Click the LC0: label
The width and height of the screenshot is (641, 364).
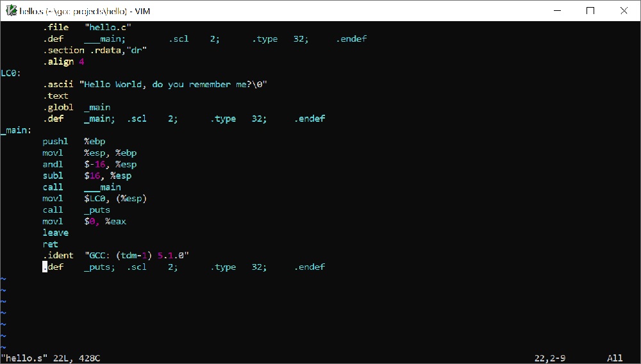click(11, 73)
